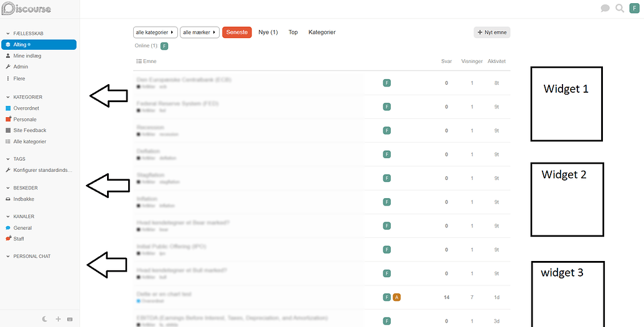
Task: Open the 'alle kategorier' dropdown
Action: click(155, 32)
